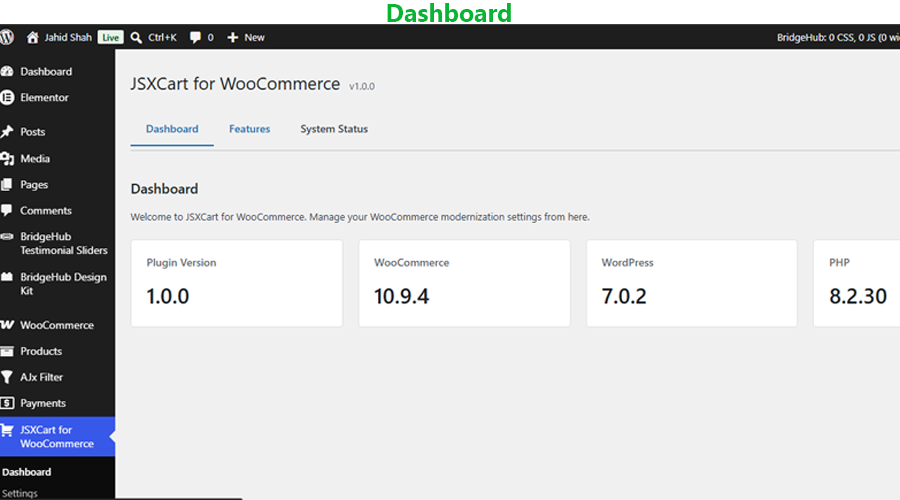Screen dimensions: 900x500
Task: Click the WooCommerce logo icon in sidebar
Action: click(x=7, y=325)
